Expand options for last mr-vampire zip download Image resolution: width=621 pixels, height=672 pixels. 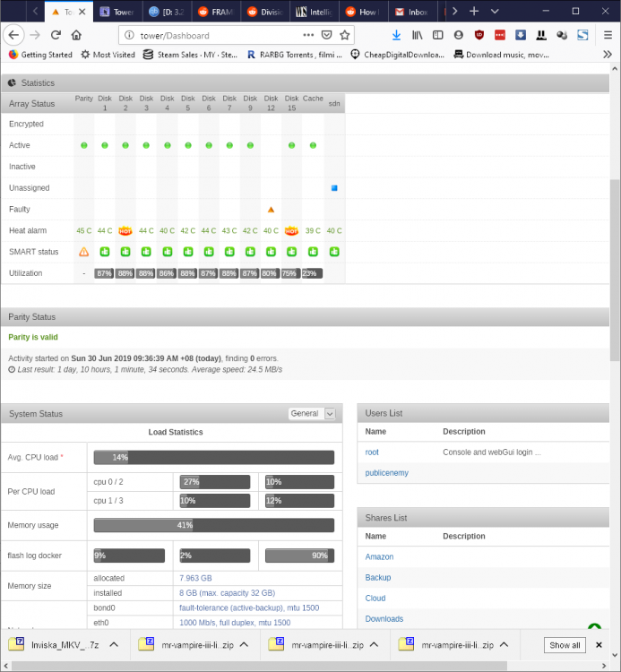point(504,644)
